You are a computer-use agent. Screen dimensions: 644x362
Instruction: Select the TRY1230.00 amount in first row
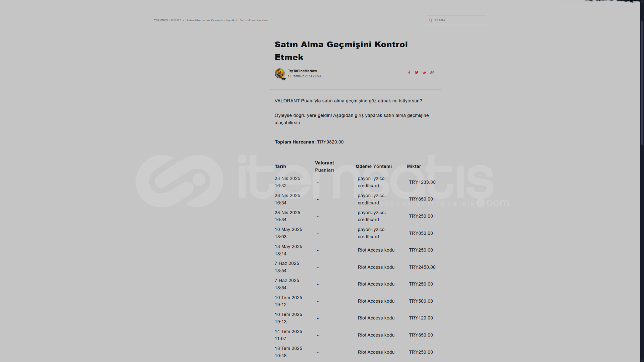[x=422, y=182]
